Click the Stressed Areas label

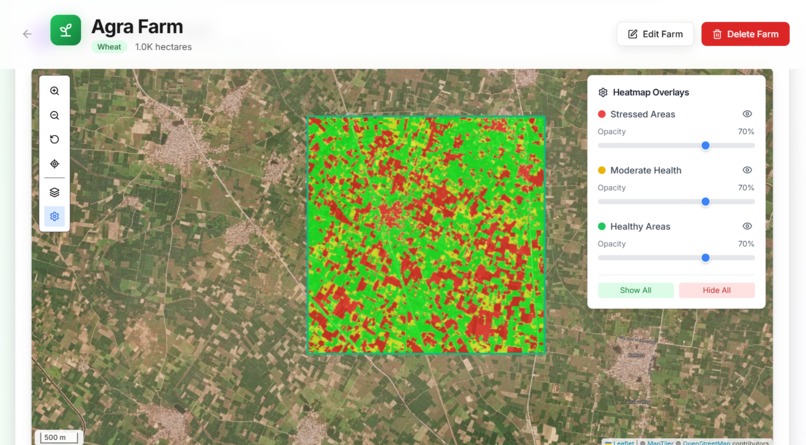coord(643,114)
